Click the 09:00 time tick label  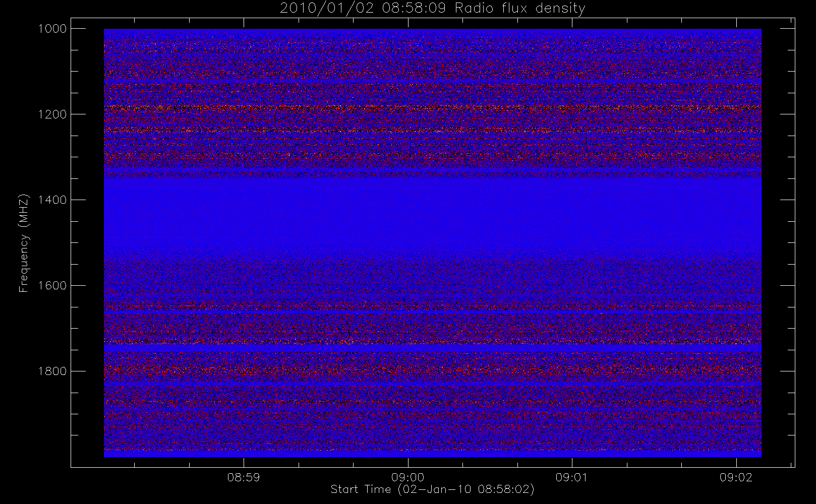pyautogui.click(x=408, y=477)
